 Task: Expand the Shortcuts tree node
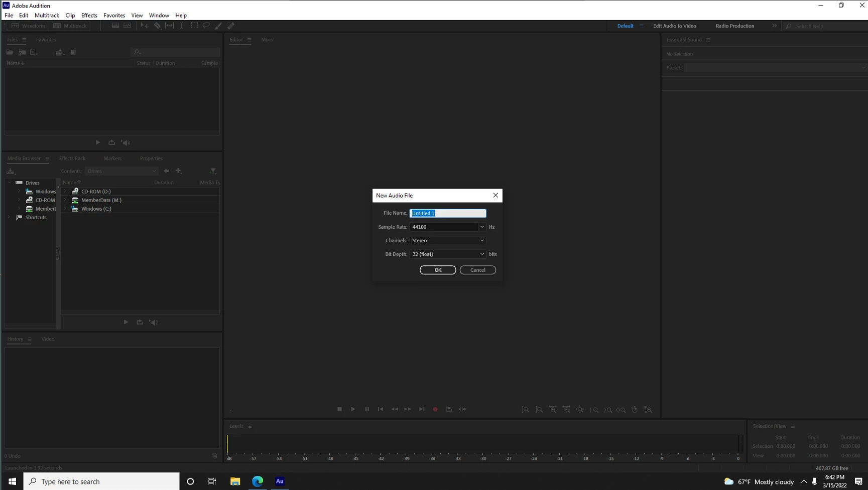pos(10,217)
